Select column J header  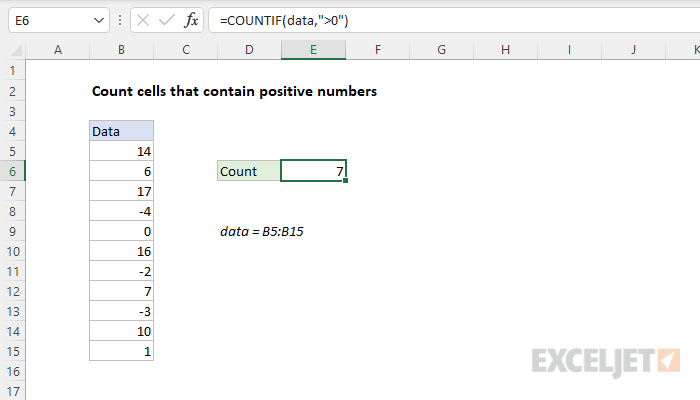(x=633, y=50)
